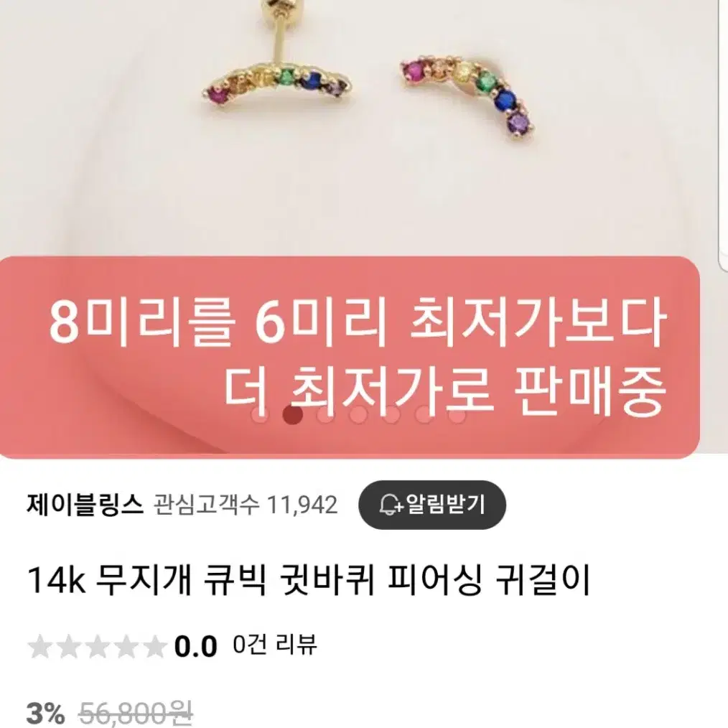The width and height of the screenshot is (728, 728).
Task: Jump to the fourth carousel dot
Action: [358, 414]
